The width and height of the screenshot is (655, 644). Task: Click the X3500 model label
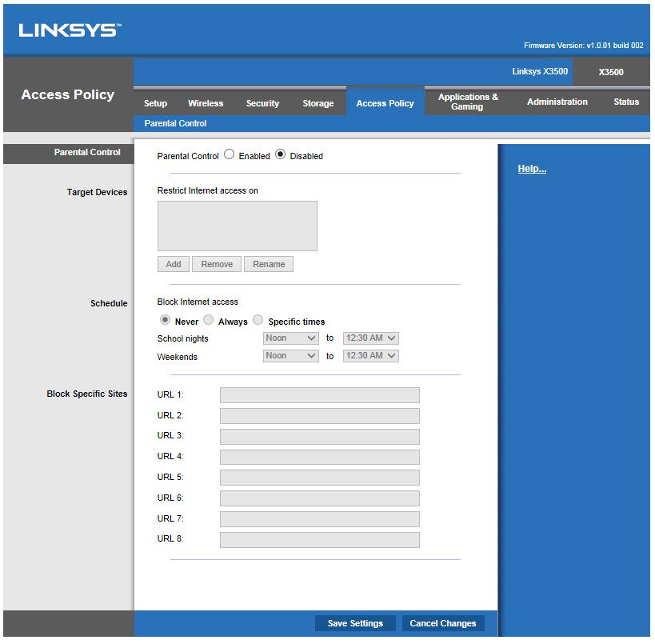click(x=611, y=72)
